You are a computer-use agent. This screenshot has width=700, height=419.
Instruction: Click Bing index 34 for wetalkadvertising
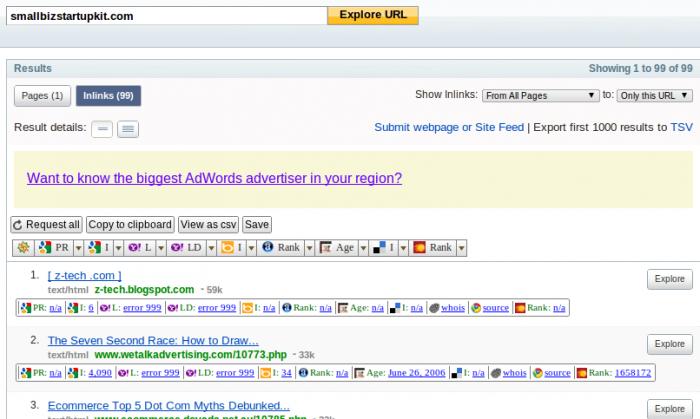pyautogui.click(x=287, y=373)
